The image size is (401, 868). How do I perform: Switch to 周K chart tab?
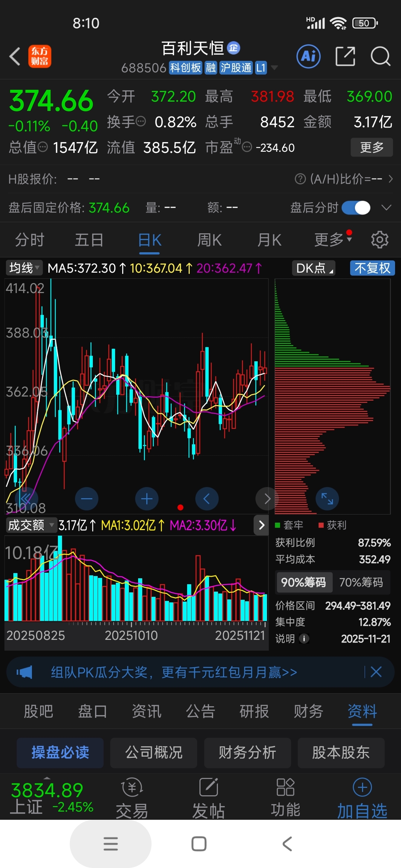coord(209,240)
